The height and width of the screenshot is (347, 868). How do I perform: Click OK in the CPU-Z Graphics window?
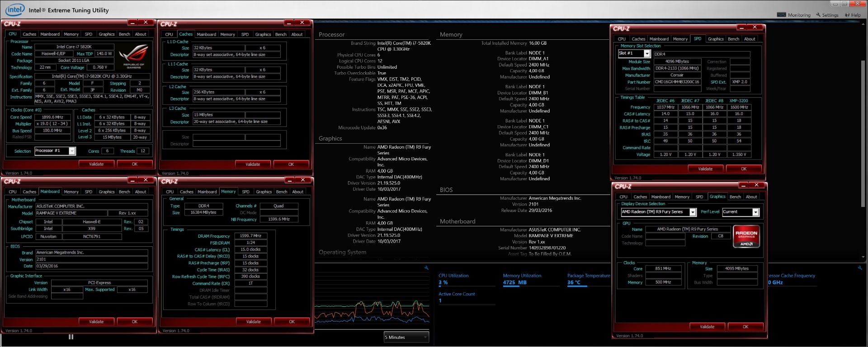click(x=745, y=327)
